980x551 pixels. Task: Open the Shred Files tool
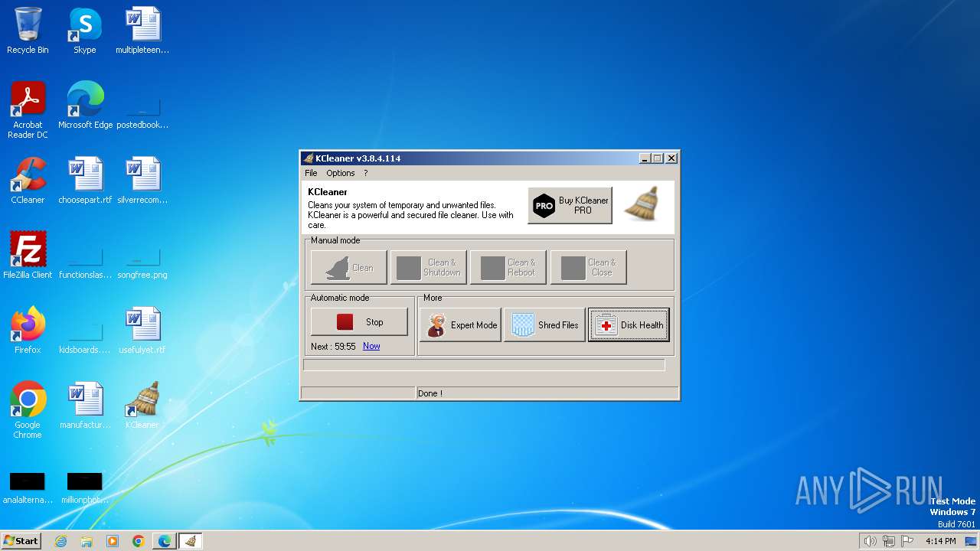point(544,325)
